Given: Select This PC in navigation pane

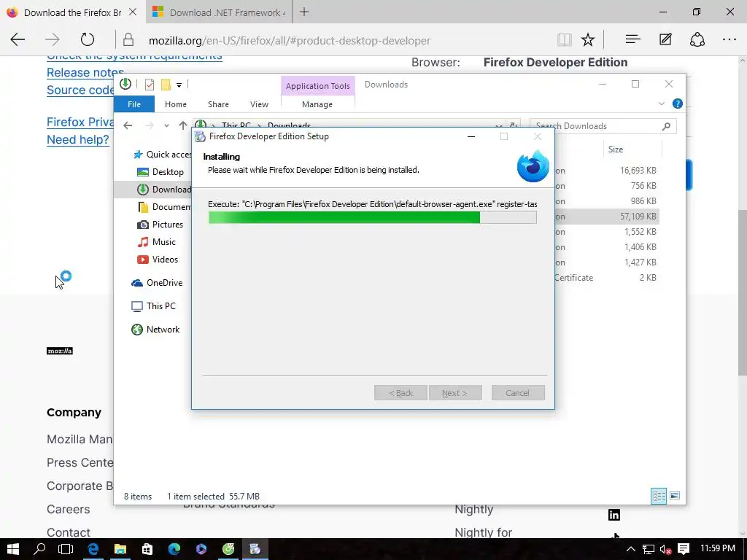Looking at the screenshot, I should pos(153,306).
